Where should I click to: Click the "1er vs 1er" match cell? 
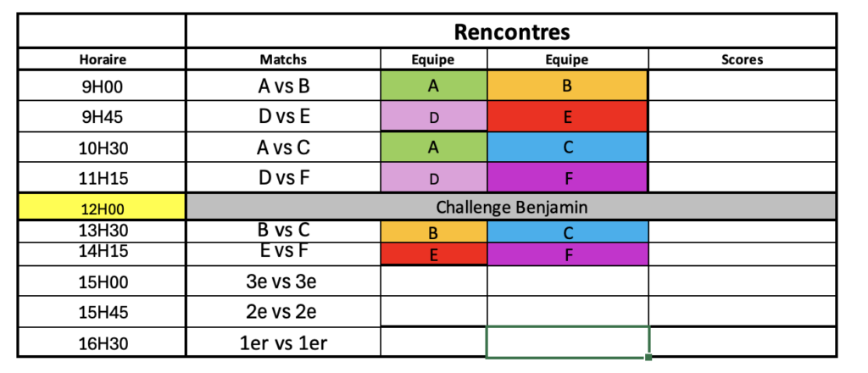283,342
